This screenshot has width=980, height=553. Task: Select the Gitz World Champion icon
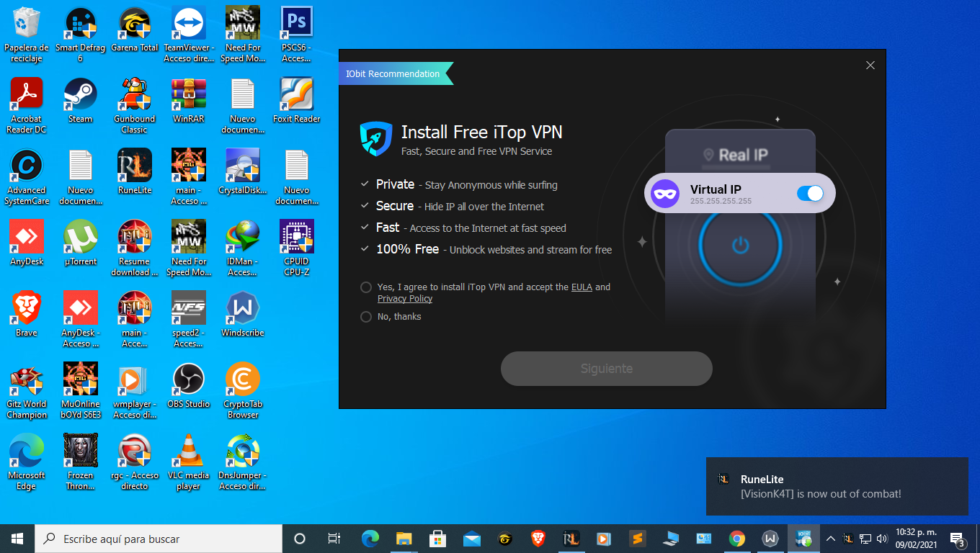[27, 391]
